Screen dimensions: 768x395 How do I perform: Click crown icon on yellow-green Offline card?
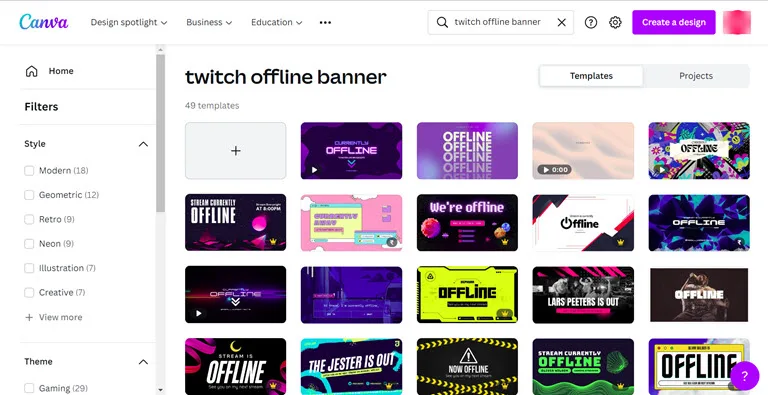click(x=505, y=314)
